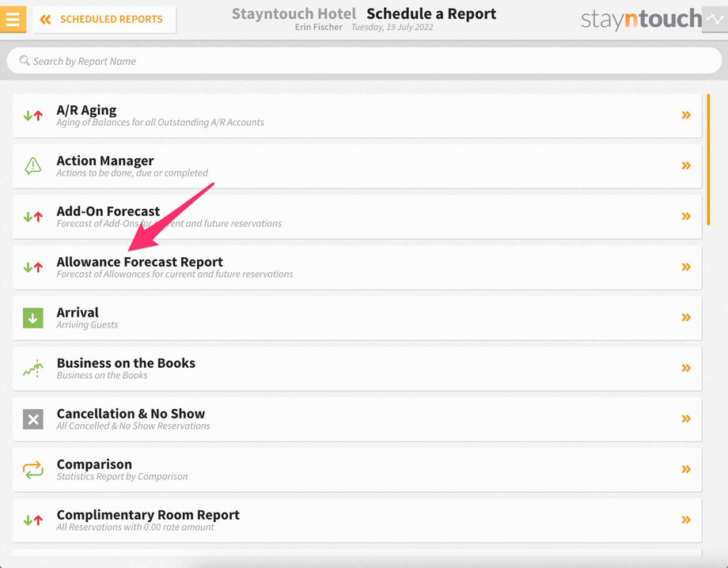Viewport: 728px width, 568px height.
Task: Click the A/R Aging arrows icon
Action: (33, 115)
